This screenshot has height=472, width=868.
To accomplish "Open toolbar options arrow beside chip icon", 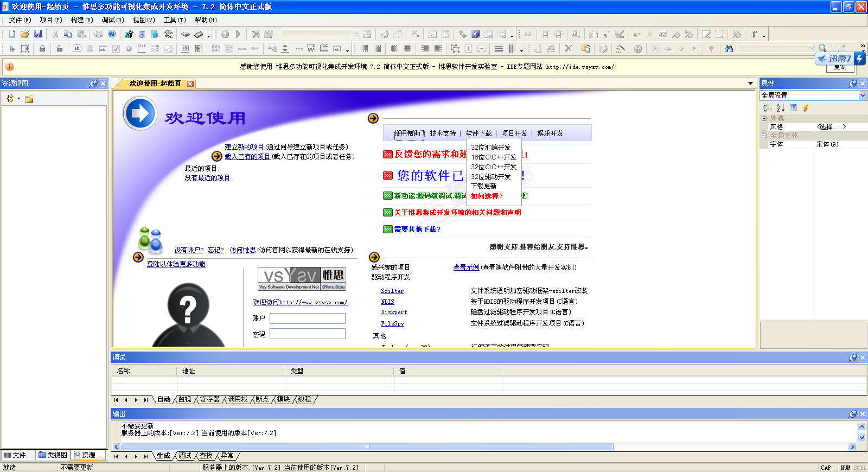I will point(208,36).
